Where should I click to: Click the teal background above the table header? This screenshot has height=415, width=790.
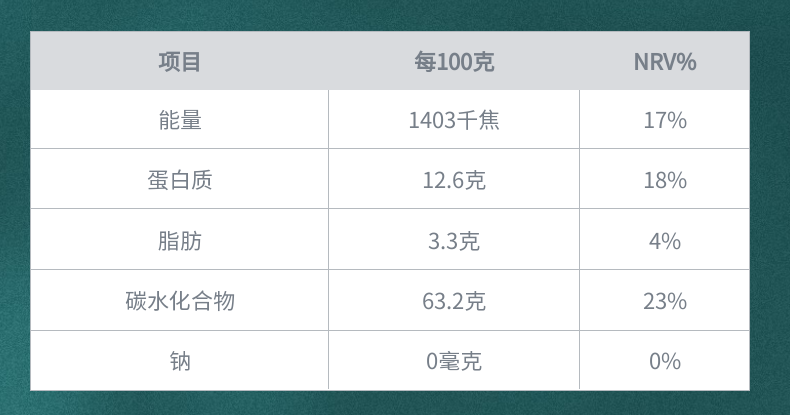click(395, 15)
